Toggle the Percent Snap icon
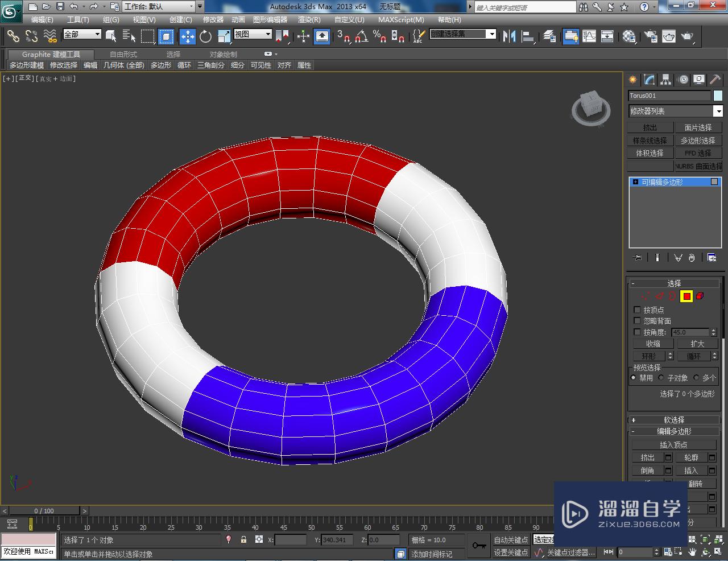Screen dimensions: 728x561 [379, 36]
